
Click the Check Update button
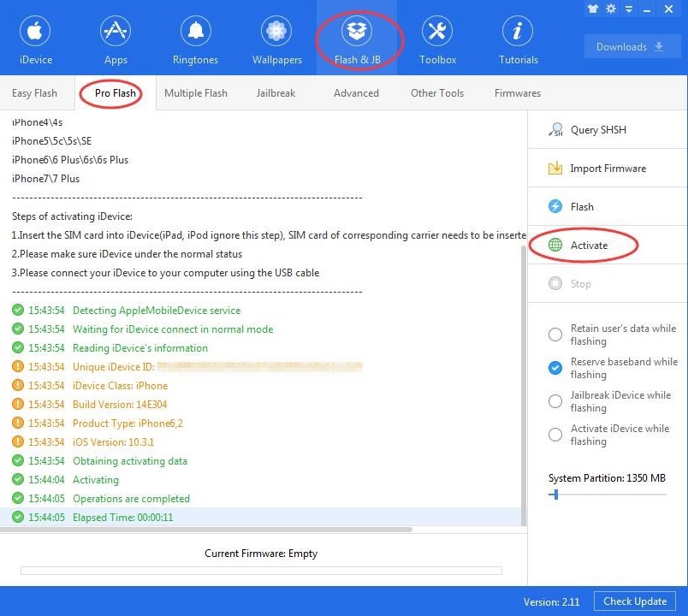point(634,601)
